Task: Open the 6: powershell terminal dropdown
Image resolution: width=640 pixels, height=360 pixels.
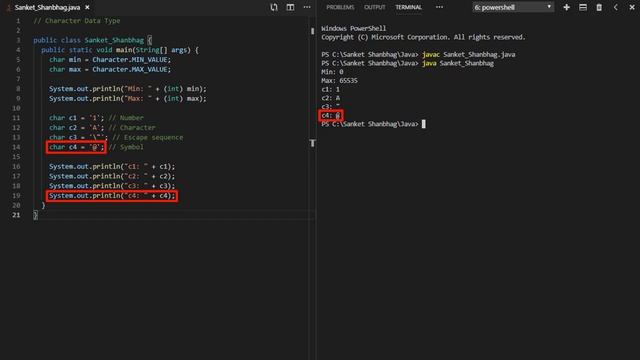Action: [x=513, y=7]
